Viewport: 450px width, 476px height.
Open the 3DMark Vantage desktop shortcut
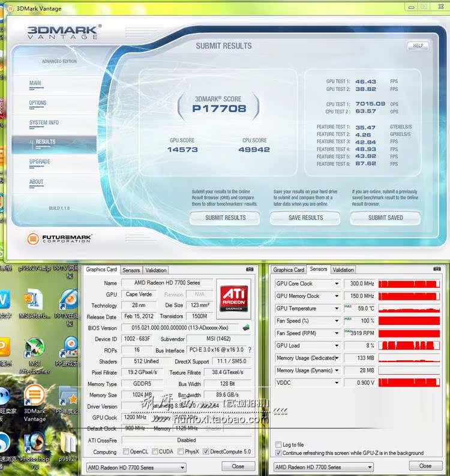point(34,395)
